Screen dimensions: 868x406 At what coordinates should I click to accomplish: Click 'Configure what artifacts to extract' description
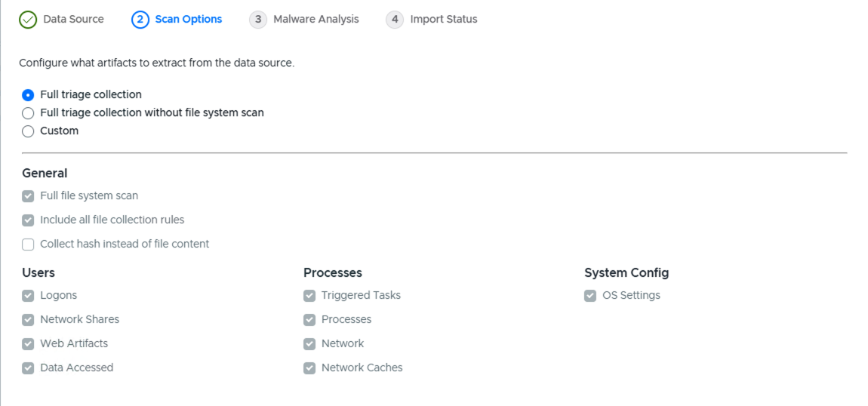click(157, 63)
